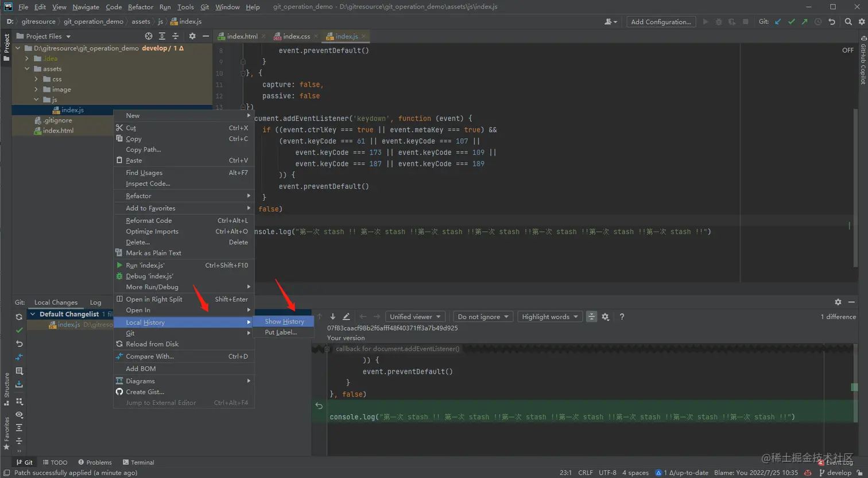Image resolution: width=868 pixels, height=478 pixels.
Task: Click the Add Configuration button
Action: pos(660,22)
